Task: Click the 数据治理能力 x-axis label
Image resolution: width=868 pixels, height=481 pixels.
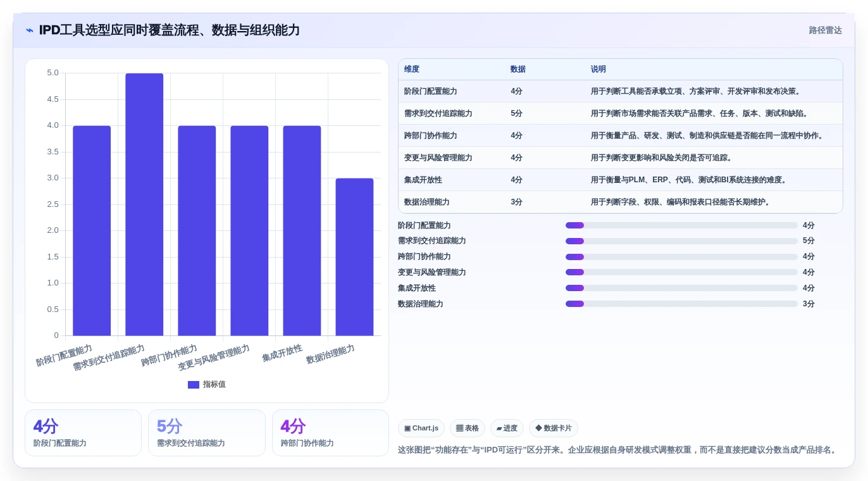Action: click(x=330, y=354)
